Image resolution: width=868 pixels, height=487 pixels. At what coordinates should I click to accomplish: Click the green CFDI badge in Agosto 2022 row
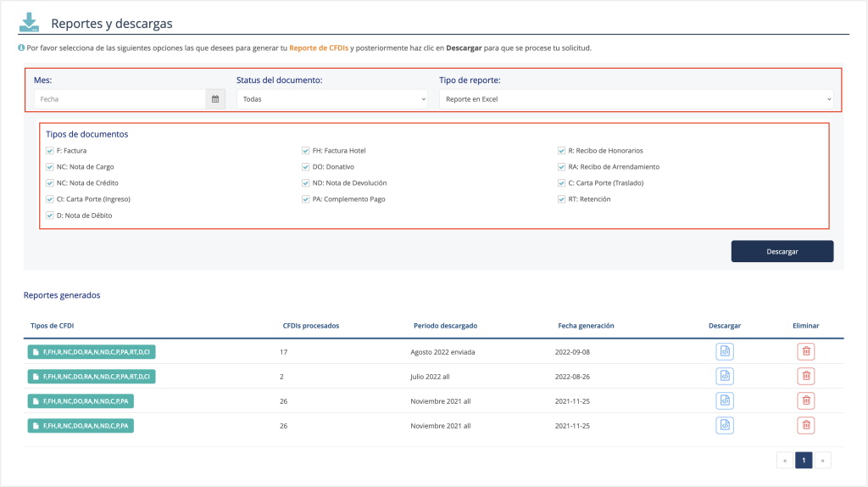click(x=92, y=352)
